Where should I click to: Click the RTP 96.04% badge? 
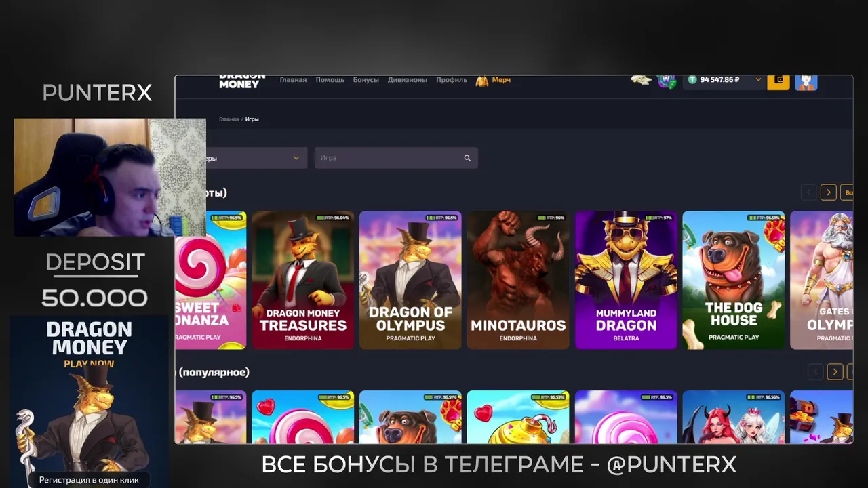[333, 218]
